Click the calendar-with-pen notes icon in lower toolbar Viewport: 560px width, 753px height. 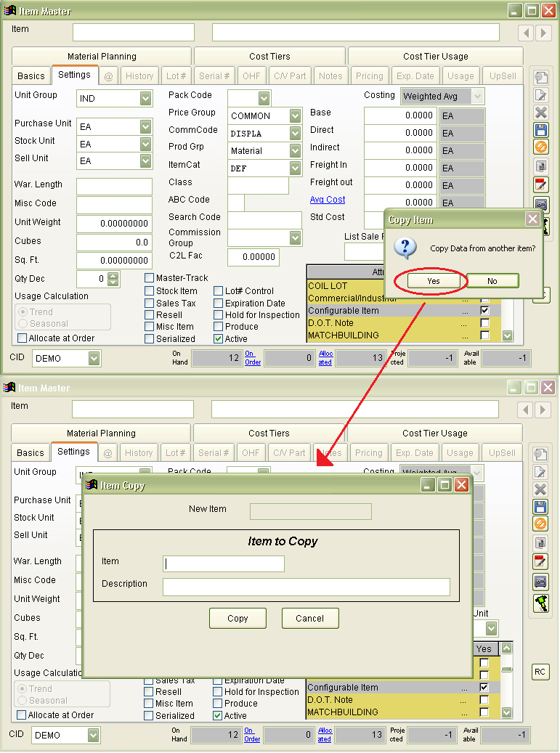(x=540, y=561)
